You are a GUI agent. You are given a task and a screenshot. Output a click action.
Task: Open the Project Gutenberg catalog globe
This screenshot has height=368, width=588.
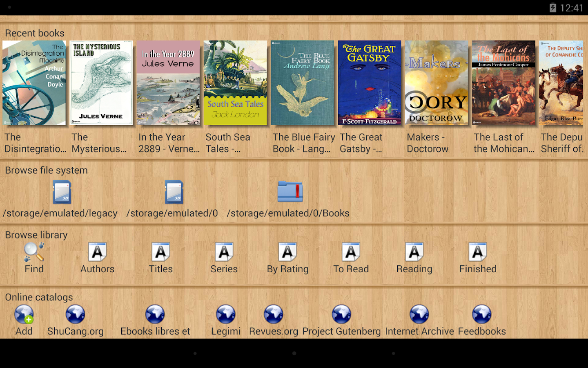click(342, 314)
